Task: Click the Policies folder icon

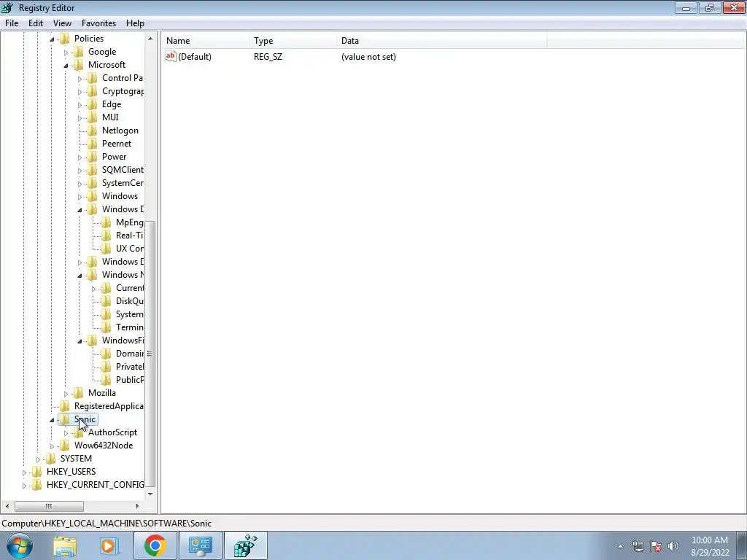Action: pos(65,39)
